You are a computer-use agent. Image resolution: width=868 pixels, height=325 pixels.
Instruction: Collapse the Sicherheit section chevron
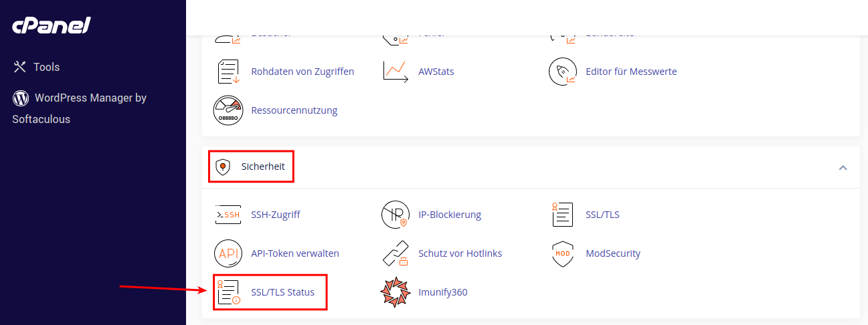click(843, 167)
